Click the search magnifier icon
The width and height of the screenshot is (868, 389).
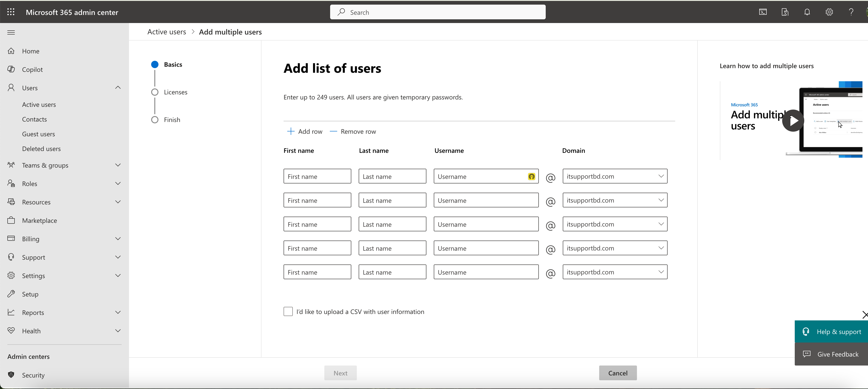(x=341, y=12)
